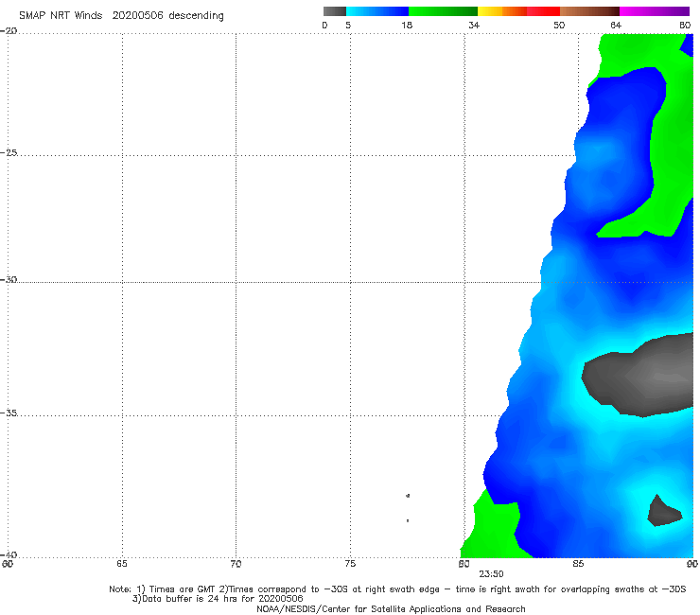Click the gray segment of the color bar
Viewport: 700px width, 615px height.
(x=335, y=11)
